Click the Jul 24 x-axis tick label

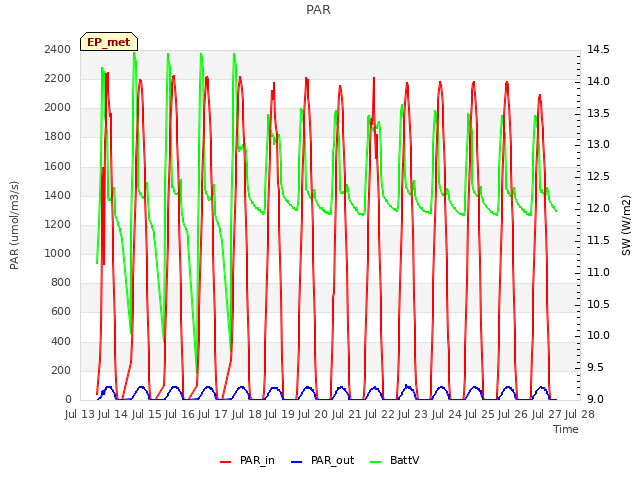pos(447,414)
